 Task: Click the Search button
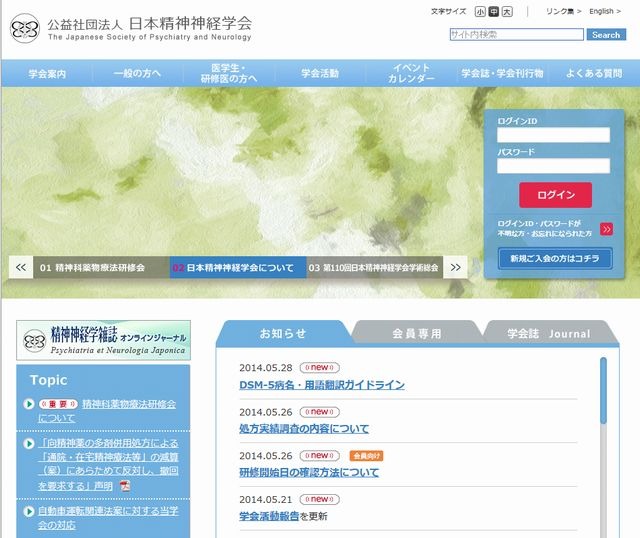point(606,35)
